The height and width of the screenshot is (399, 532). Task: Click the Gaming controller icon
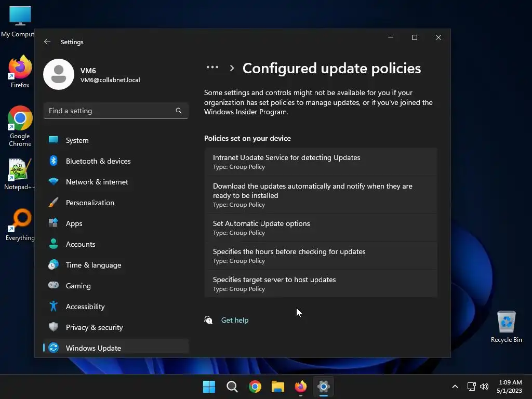click(x=54, y=285)
